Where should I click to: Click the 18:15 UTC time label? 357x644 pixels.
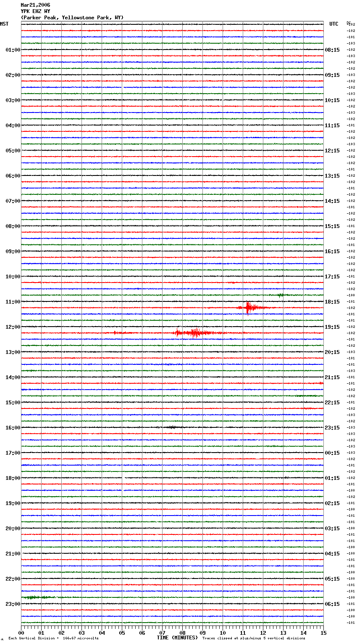[332, 302]
